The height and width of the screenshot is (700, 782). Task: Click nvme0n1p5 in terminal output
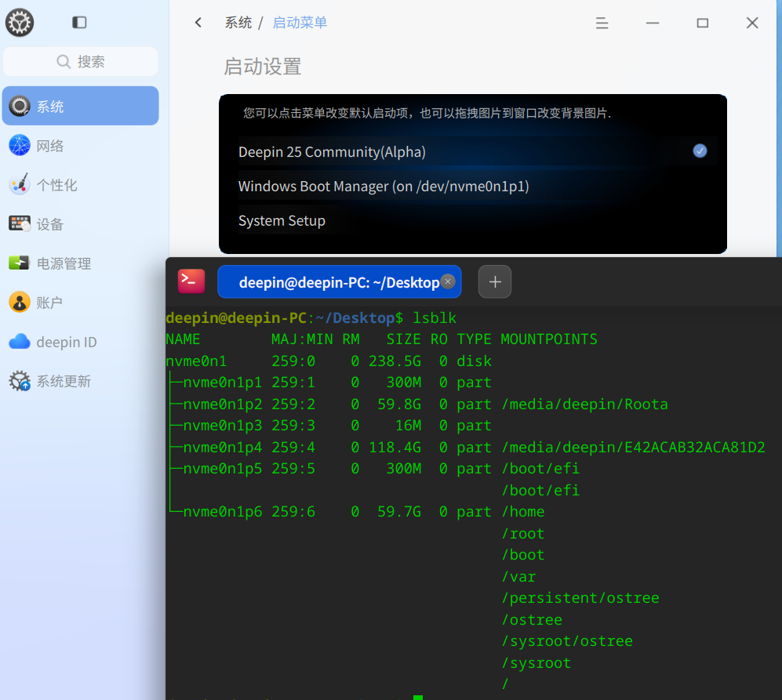[x=223, y=469]
